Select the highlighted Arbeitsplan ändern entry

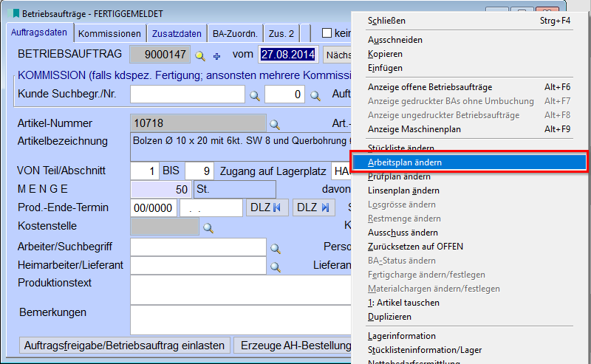(469, 162)
